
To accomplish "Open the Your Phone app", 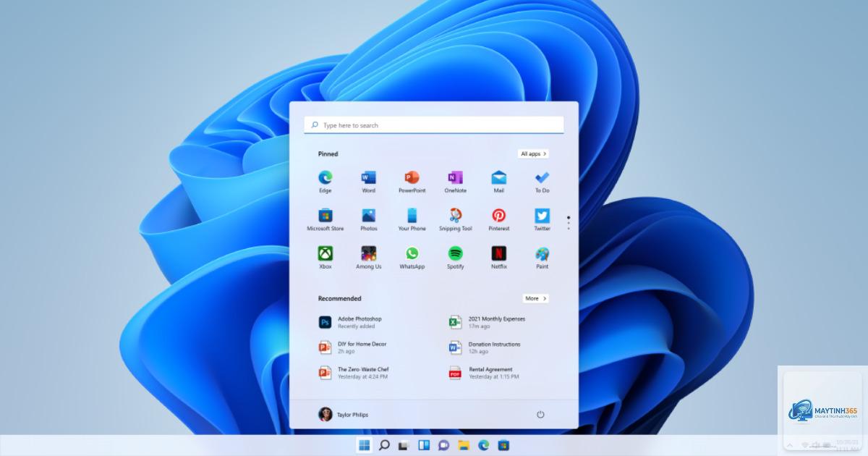I will pos(412,219).
